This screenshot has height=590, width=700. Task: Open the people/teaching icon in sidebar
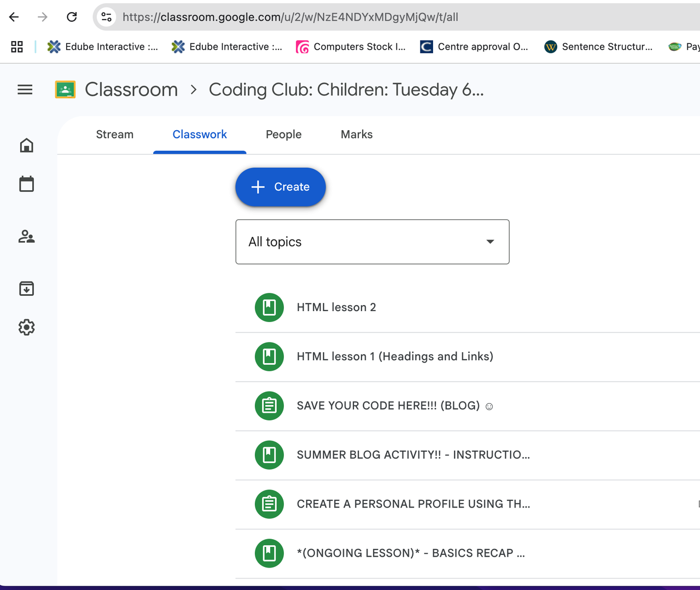26,236
